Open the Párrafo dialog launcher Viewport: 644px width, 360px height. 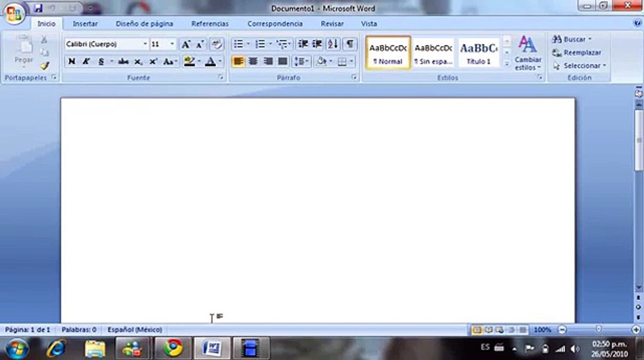pos(354,77)
